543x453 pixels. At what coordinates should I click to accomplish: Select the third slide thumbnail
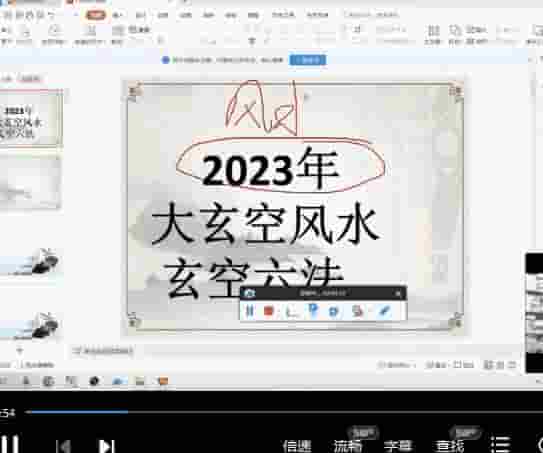pos(30,262)
